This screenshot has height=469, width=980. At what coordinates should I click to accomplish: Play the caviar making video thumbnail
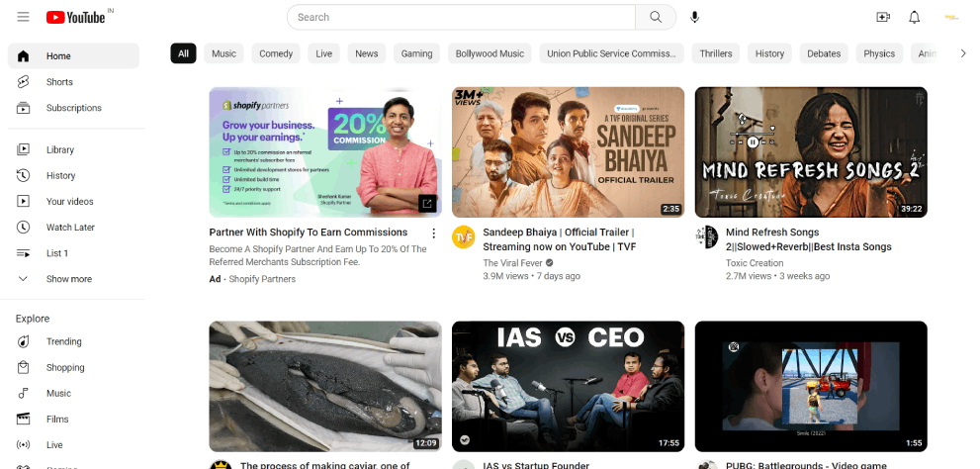tap(325, 387)
